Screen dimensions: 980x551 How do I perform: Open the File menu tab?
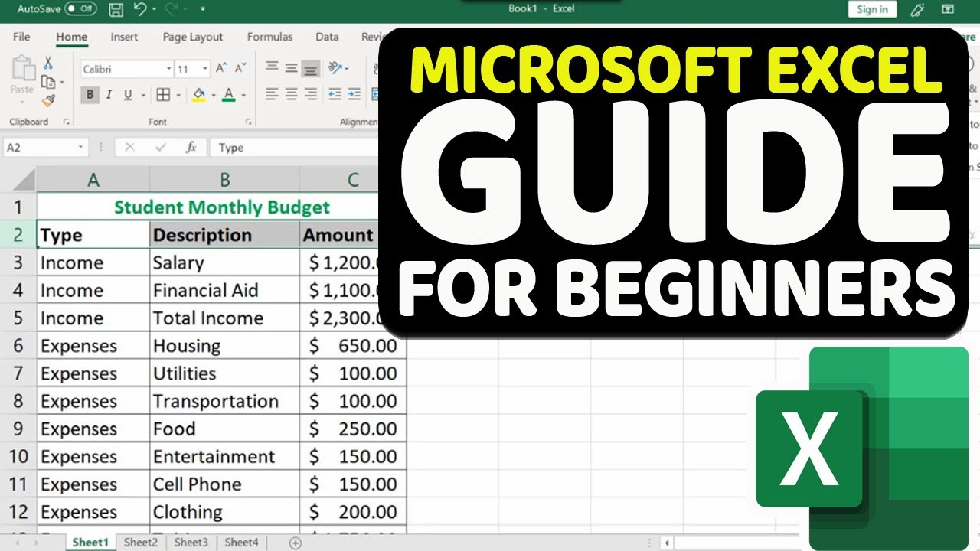(21, 37)
